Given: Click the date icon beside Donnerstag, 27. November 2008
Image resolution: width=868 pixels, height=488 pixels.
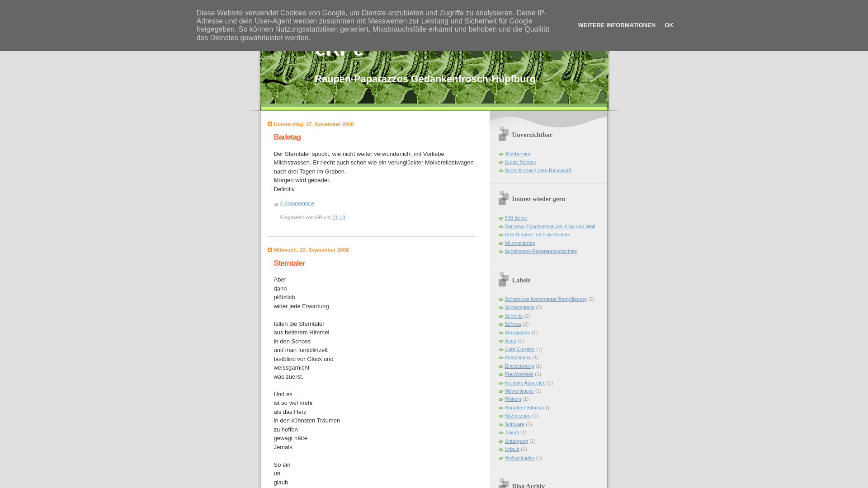Looking at the screenshot, I should (x=270, y=124).
